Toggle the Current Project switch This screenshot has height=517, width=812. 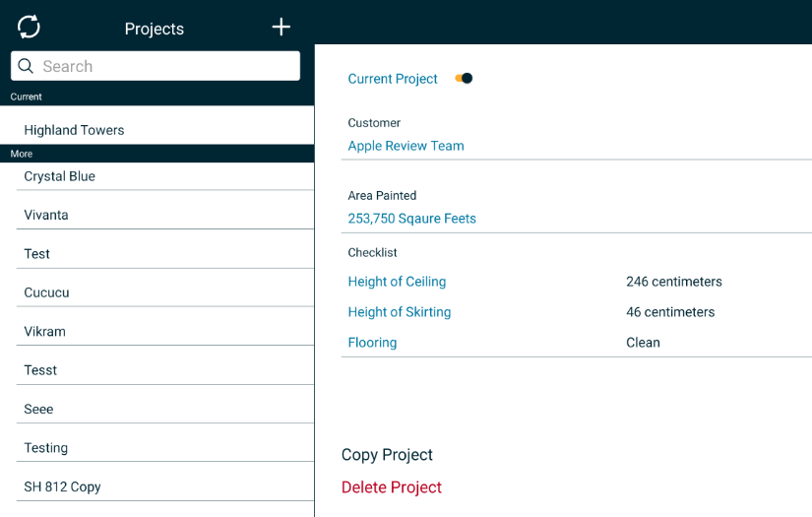pos(464,79)
